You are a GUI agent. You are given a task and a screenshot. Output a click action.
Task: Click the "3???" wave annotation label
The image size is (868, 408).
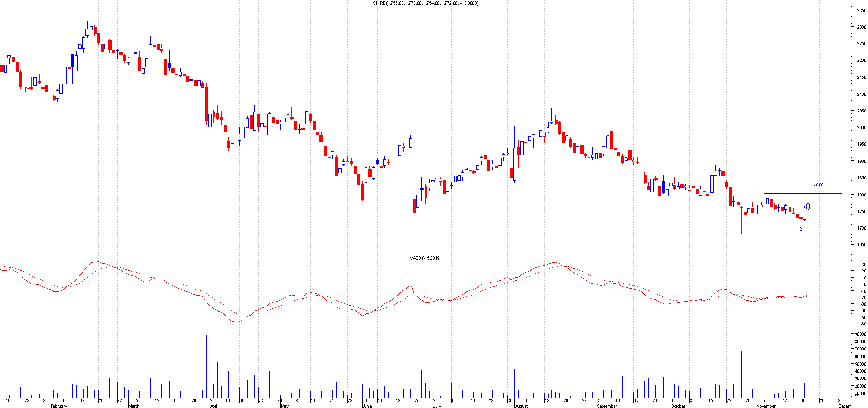(818, 184)
